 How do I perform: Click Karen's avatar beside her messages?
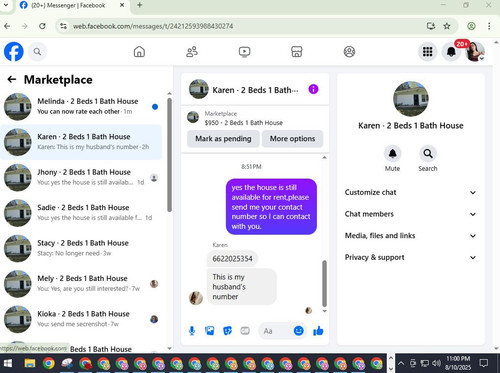pyautogui.click(x=196, y=298)
